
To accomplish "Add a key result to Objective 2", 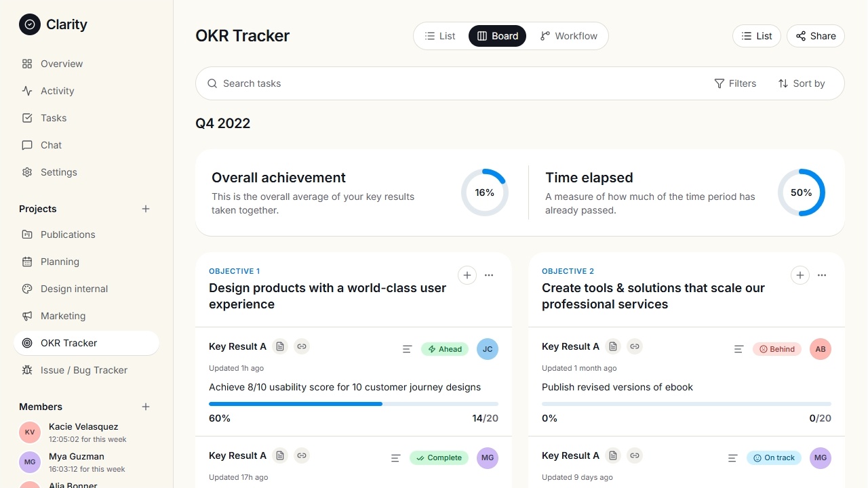I will pos(800,275).
